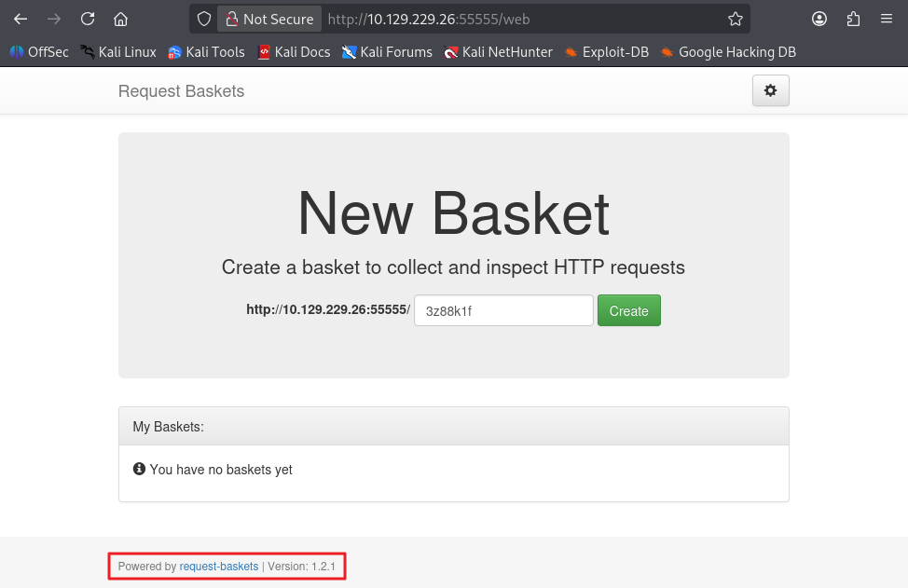Viewport: 908px width, 588px height.
Task: Open the OffSec bookmark
Action: point(39,52)
